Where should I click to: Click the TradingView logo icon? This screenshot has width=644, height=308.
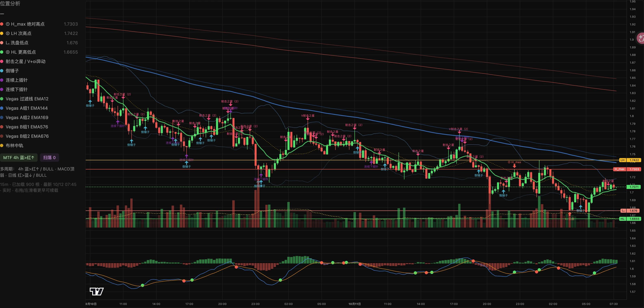[96, 292]
